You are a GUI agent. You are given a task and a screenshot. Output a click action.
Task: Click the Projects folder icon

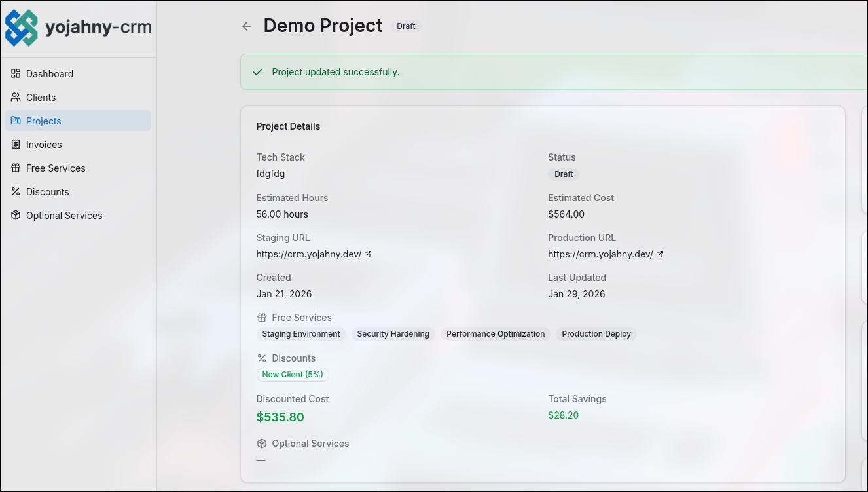16,121
